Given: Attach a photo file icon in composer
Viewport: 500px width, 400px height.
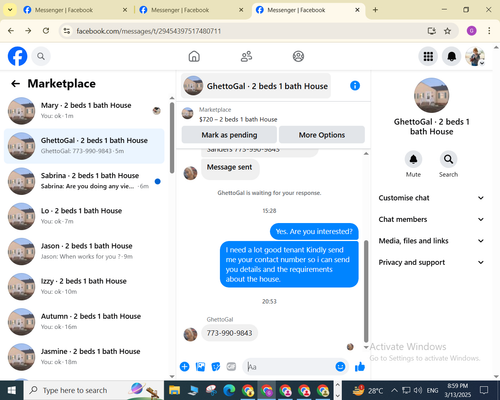Looking at the screenshot, I should coord(200,367).
